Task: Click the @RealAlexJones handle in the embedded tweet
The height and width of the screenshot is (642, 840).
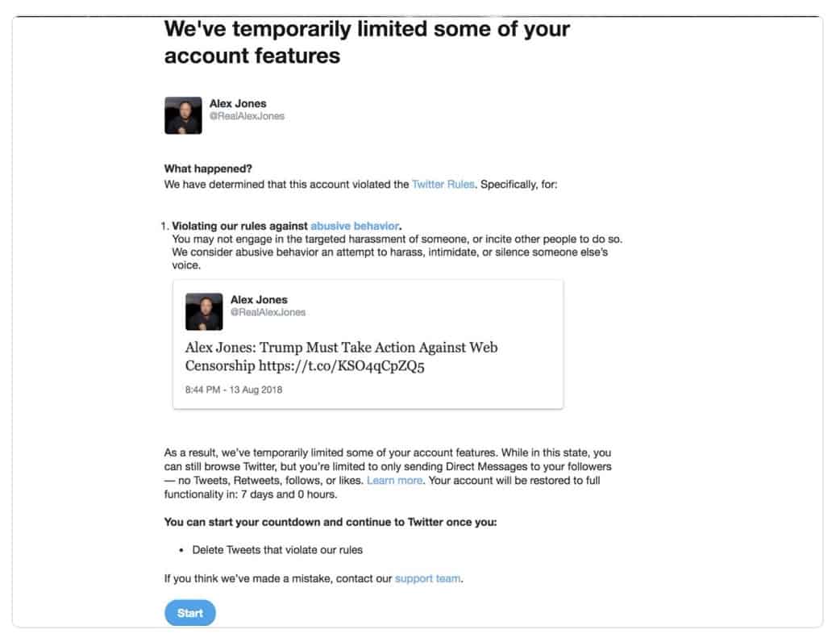Action: pos(268,312)
